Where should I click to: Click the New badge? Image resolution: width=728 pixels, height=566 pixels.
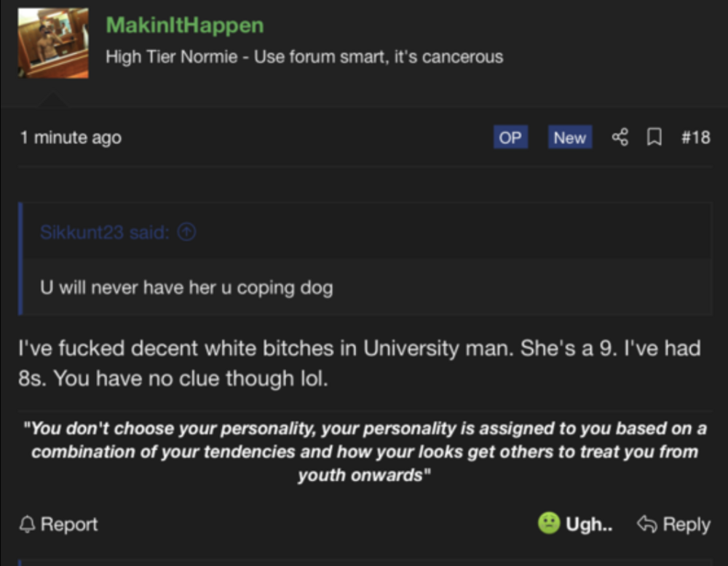tap(570, 137)
